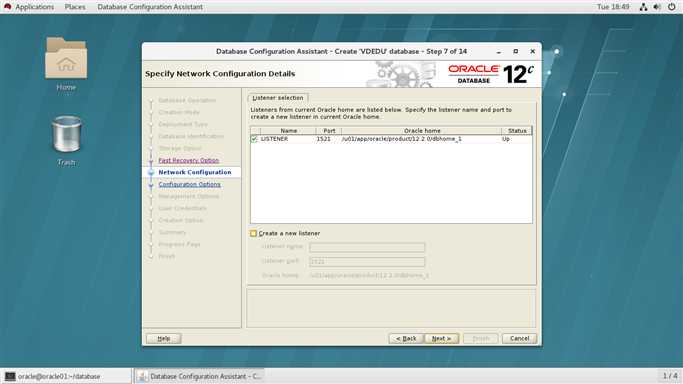The height and width of the screenshot is (384, 683).
Task: Open the power menu icon
Action: click(672, 7)
